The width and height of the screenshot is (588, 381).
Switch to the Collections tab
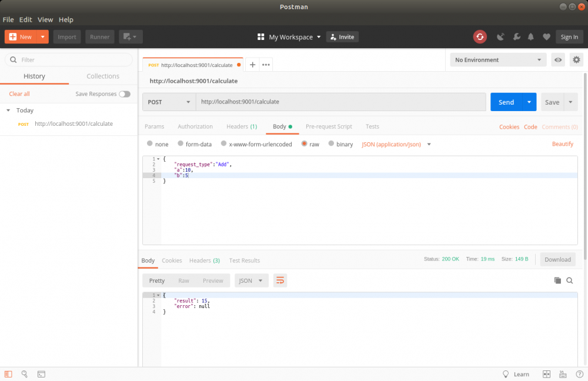click(103, 76)
